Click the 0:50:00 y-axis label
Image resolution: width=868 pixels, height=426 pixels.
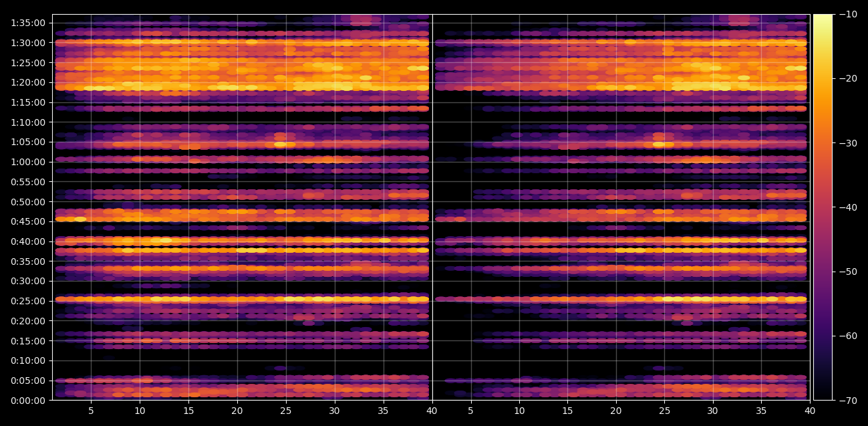[28, 202]
